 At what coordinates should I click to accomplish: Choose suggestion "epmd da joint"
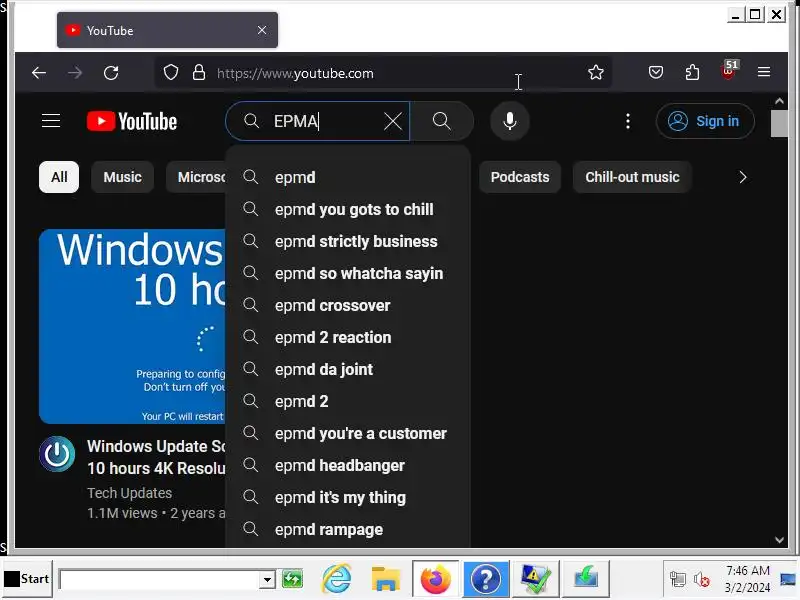coord(347,369)
